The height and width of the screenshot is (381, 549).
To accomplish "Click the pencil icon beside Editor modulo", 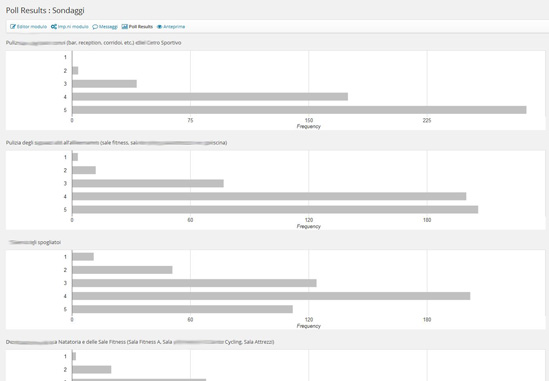I will coord(13,27).
